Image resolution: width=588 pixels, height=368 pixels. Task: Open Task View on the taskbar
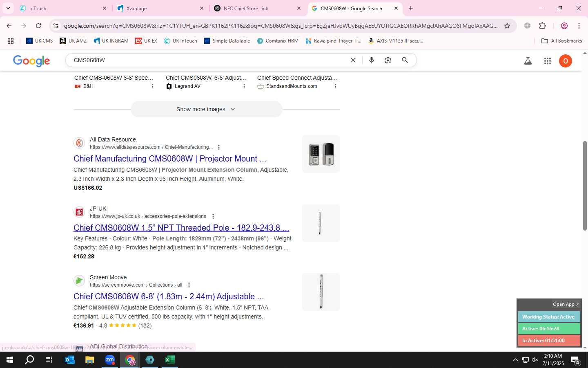(x=49, y=360)
